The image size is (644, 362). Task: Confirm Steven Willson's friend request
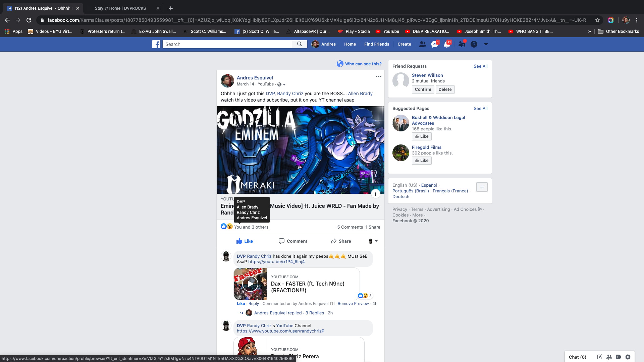click(x=423, y=89)
